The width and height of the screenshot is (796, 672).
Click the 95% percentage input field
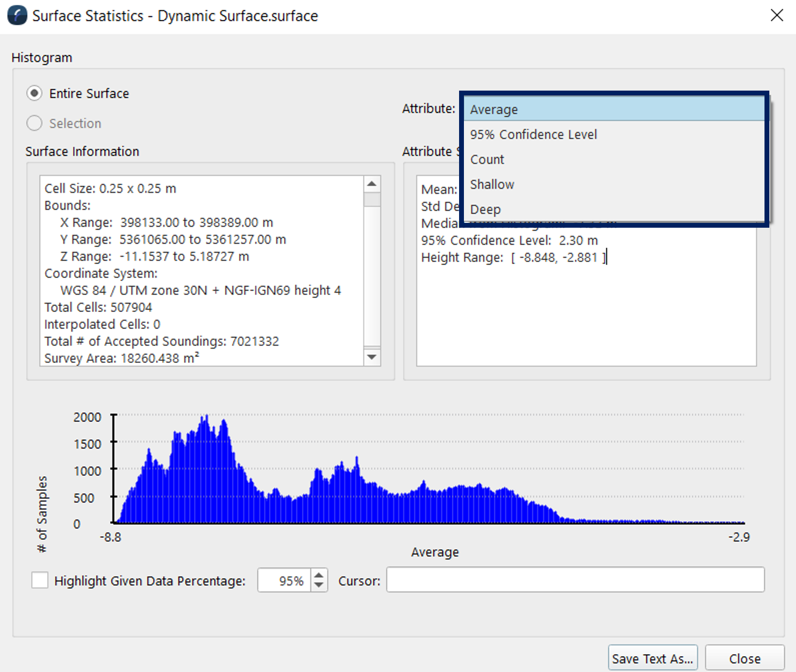(x=285, y=580)
